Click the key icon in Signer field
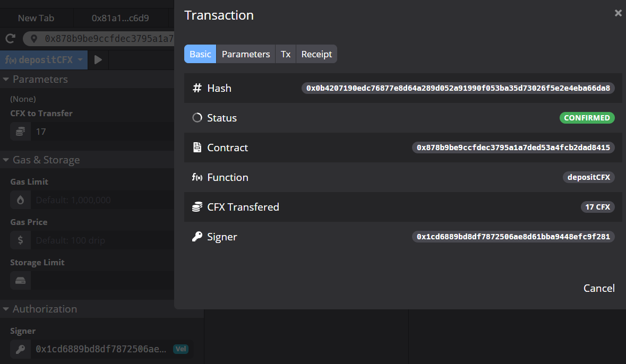 (x=20, y=349)
